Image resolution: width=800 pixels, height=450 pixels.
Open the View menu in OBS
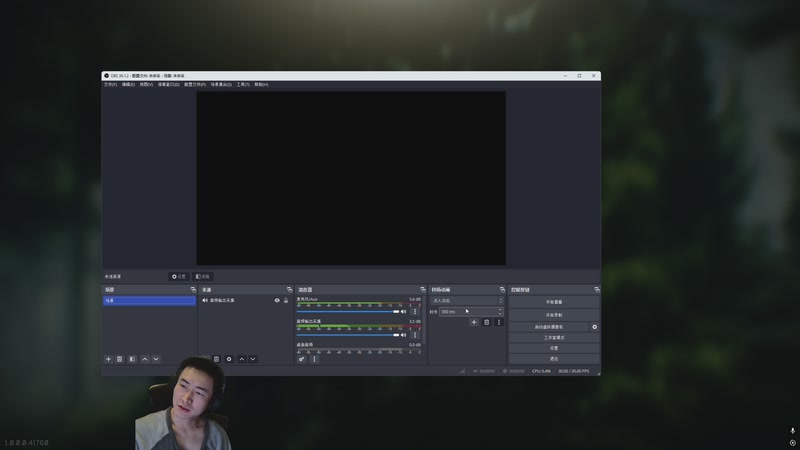coord(146,85)
